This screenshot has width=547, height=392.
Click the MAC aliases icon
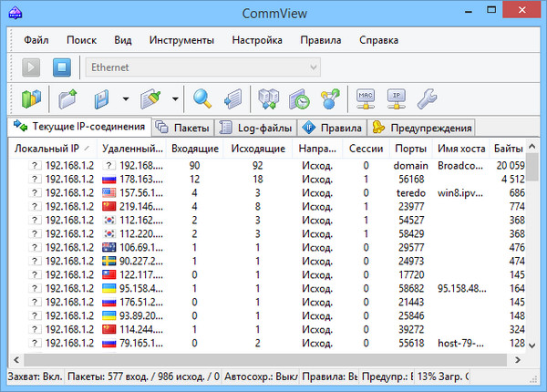[366, 98]
